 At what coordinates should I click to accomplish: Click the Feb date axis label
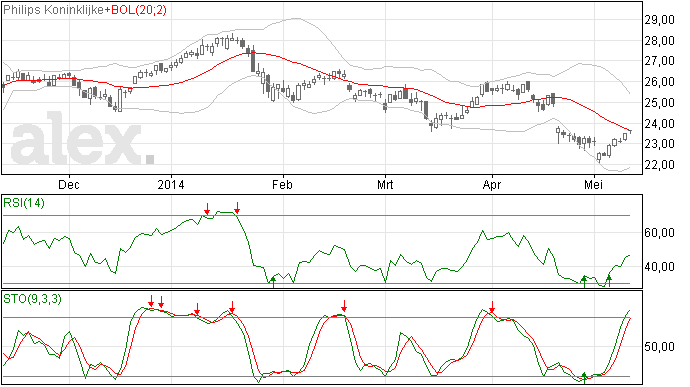(x=282, y=184)
